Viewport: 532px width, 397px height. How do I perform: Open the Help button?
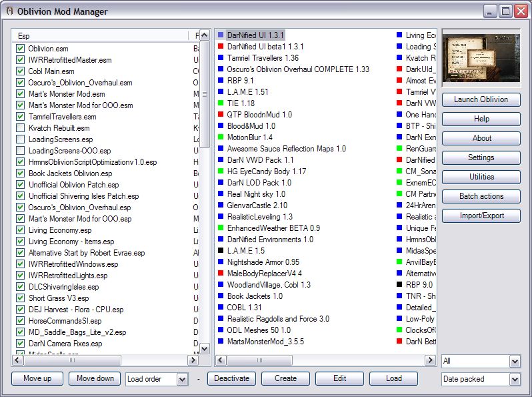[481, 119]
